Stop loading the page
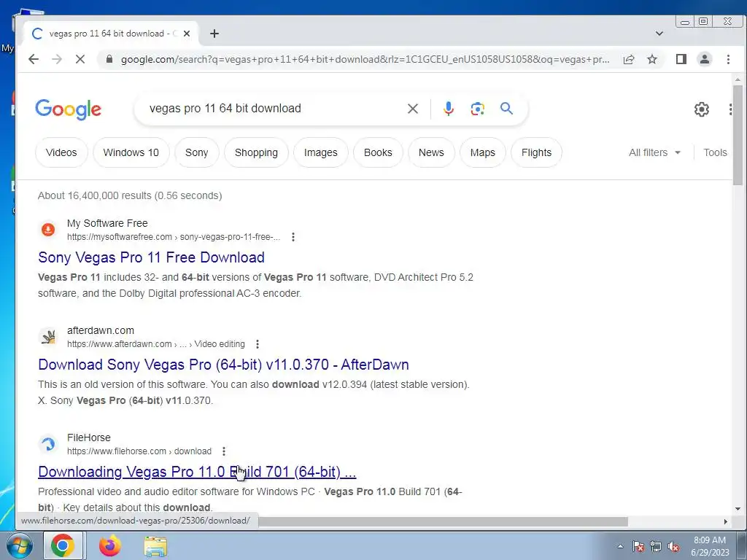747x560 pixels. (80, 59)
